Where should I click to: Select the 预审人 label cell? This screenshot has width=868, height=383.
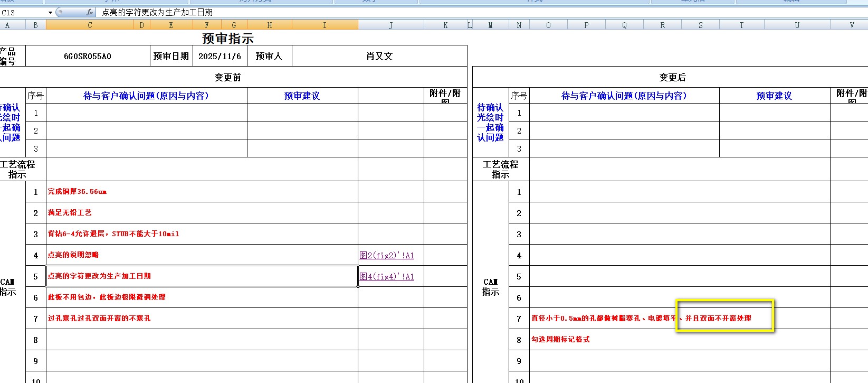(269, 56)
